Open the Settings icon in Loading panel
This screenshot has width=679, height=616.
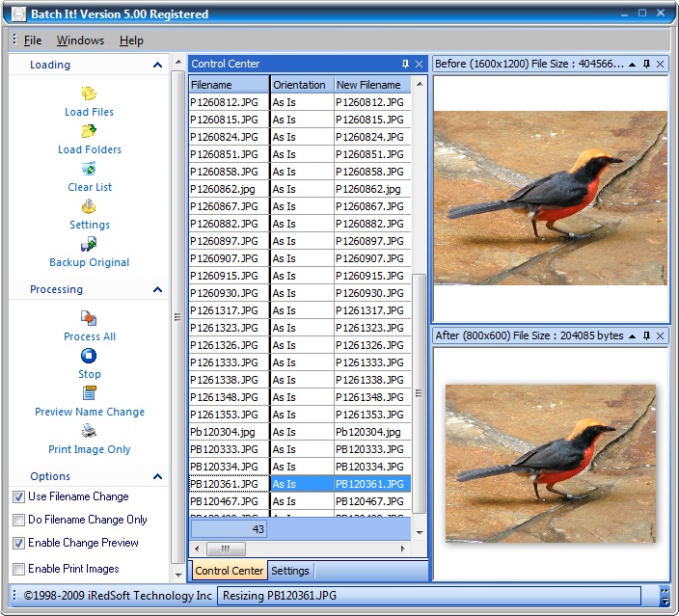[x=89, y=206]
